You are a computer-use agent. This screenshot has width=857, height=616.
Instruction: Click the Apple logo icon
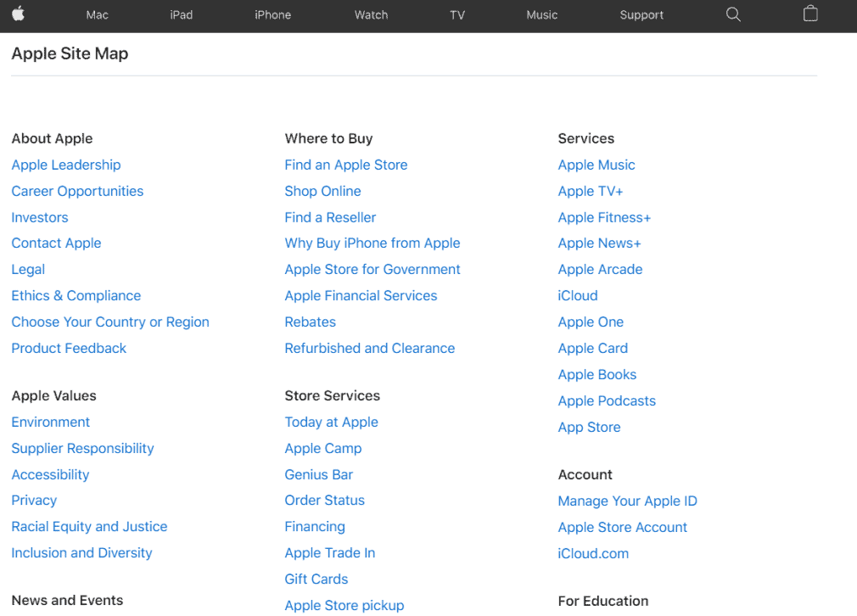click(18, 14)
